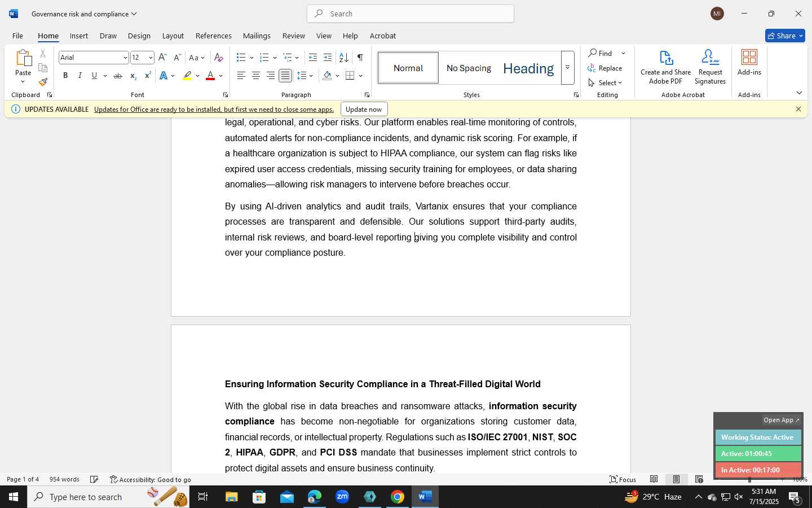The image size is (812, 508).
Task: Toggle Underline formatting
Action: [x=94, y=76]
